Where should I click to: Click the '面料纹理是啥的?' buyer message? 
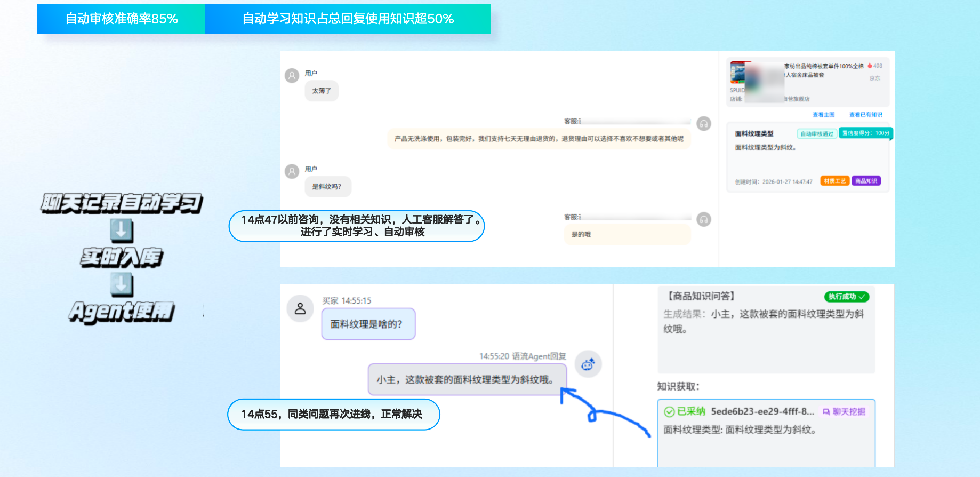368,324
